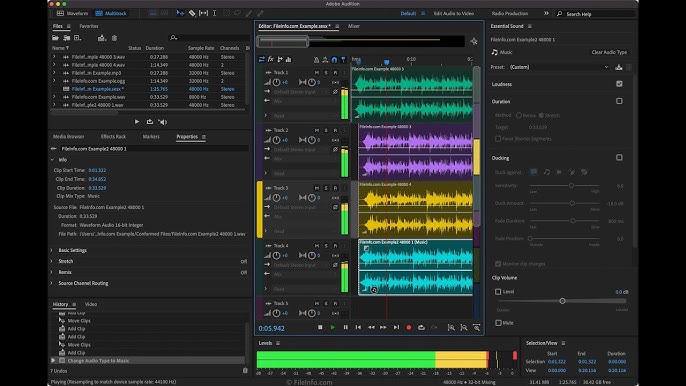Adjust the Clip Volume level slider
The image size is (686, 386).
[x=562, y=301]
